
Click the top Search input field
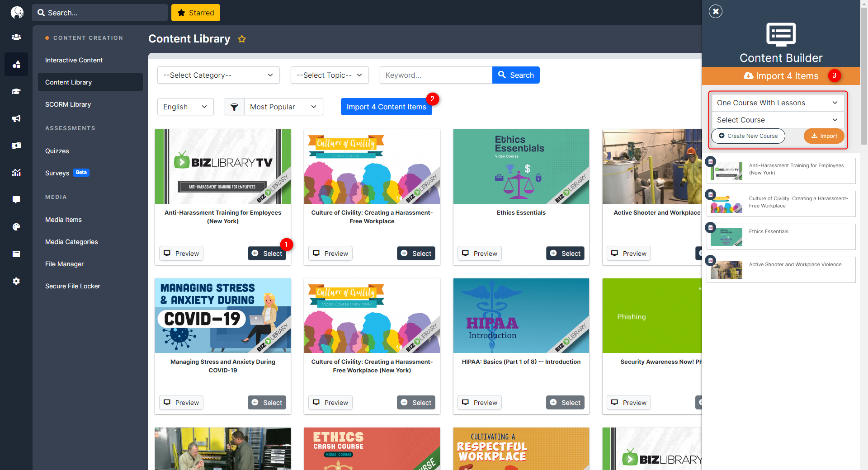pos(100,13)
